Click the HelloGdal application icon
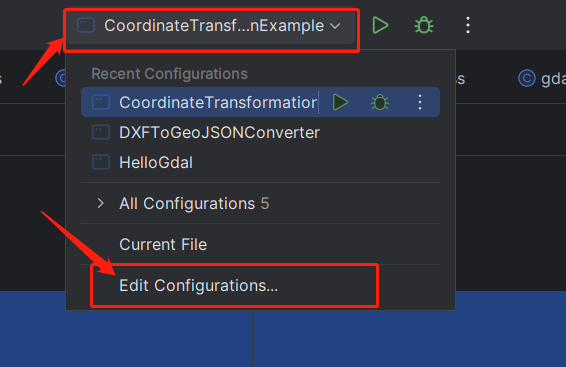 click(101, 162)
